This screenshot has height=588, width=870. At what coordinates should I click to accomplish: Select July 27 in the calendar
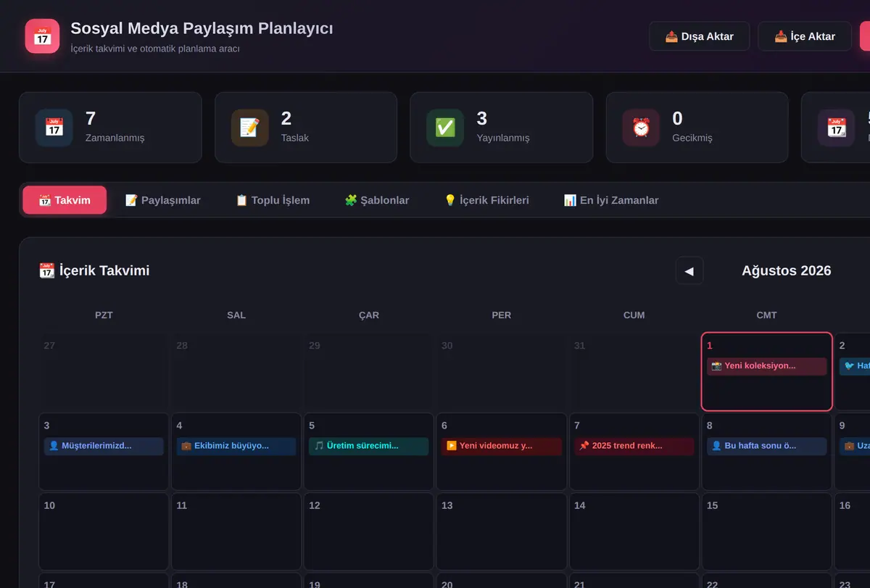[104, 372]
